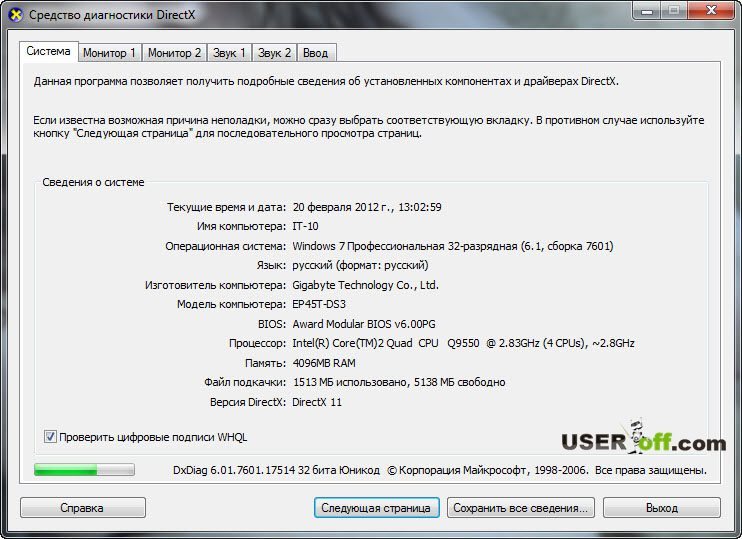Click the Средство диагностики DirectX title text
The image size is (742, 539).
(x=112, y=15)
